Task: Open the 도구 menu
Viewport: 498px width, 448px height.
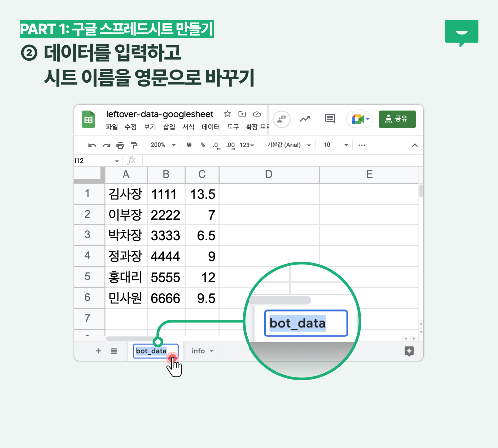Action: (233, 127)
